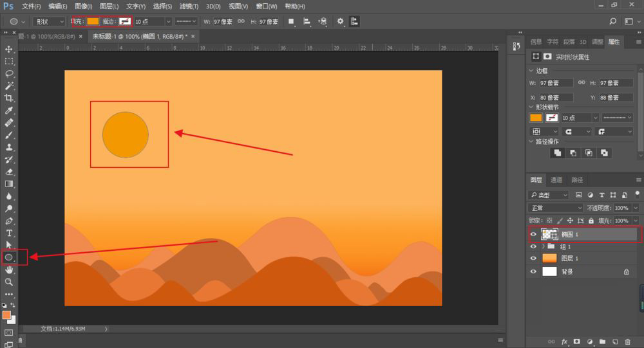
Task: Open the 滤镜(T) menu
Action: [x=189, y=6]
